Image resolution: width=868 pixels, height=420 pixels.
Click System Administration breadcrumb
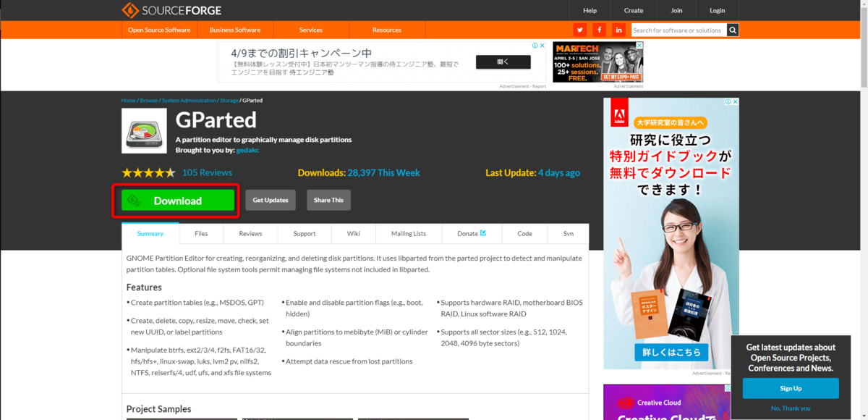pos(189,101)
